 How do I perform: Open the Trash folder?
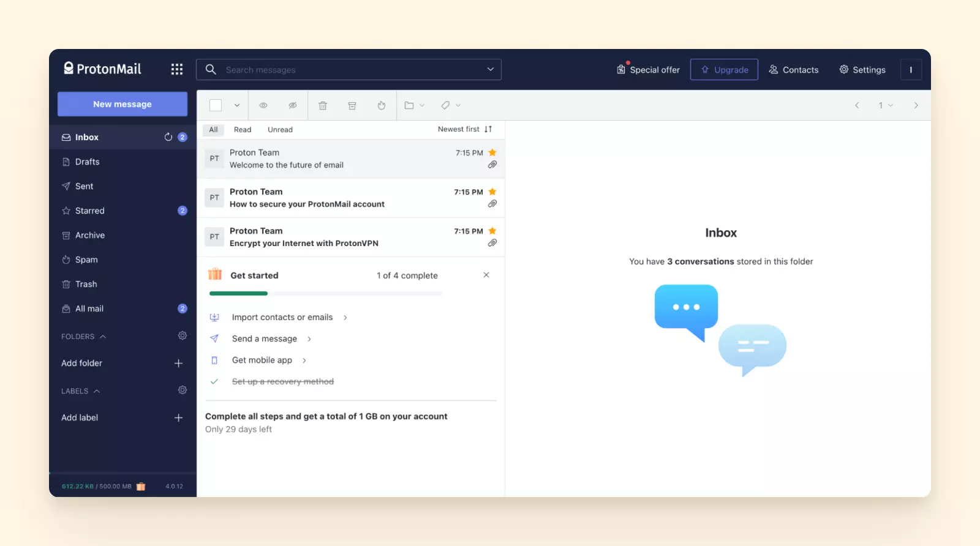[123, 284]
